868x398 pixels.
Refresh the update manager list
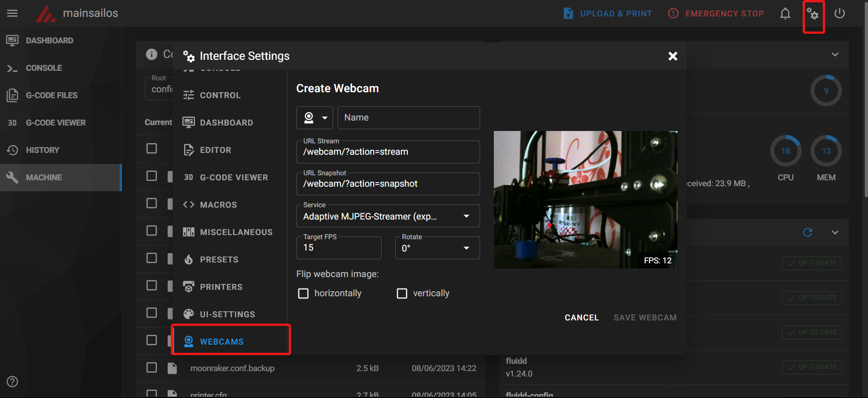808,232
